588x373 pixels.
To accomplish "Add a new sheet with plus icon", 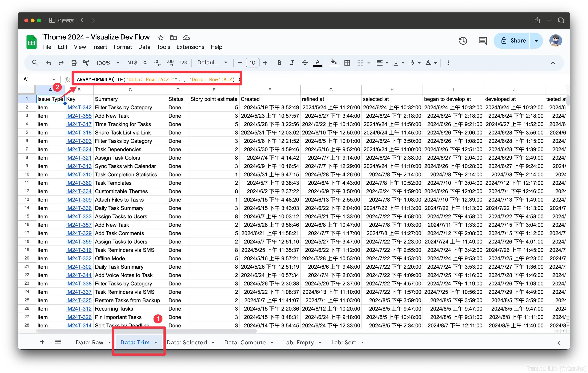I will tap(42, 342).
